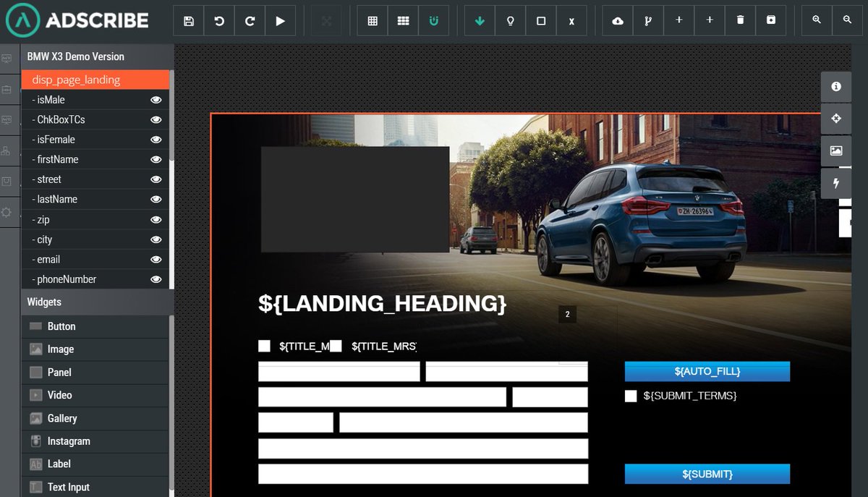Hide the firstName layer
The height and width of the screenshot is (497, 868).
pos(156,159)
